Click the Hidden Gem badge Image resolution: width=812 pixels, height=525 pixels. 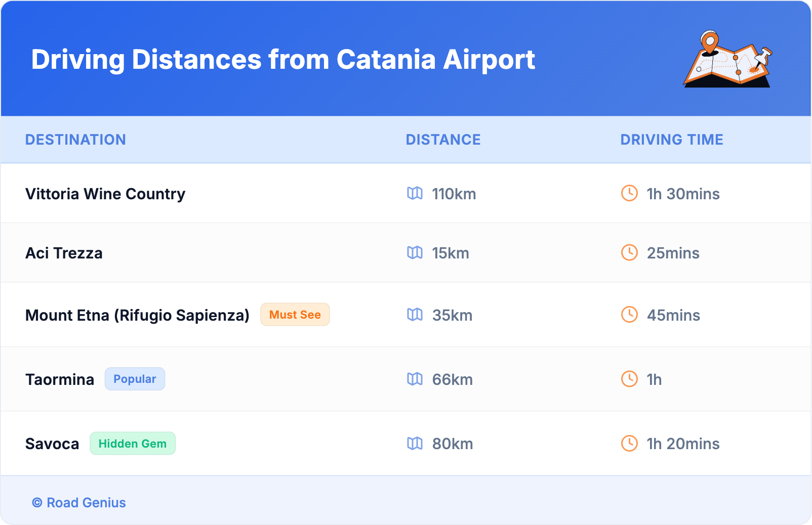(x=133, y=444)
